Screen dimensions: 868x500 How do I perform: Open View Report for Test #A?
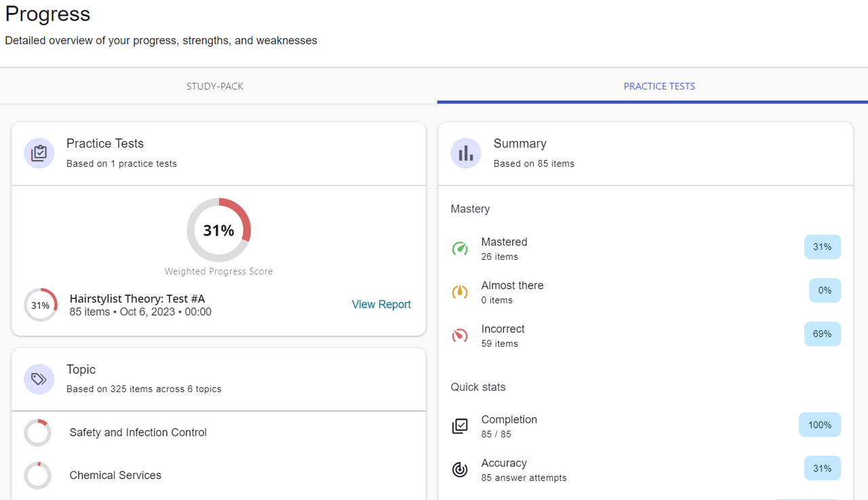tap(381, 305)
